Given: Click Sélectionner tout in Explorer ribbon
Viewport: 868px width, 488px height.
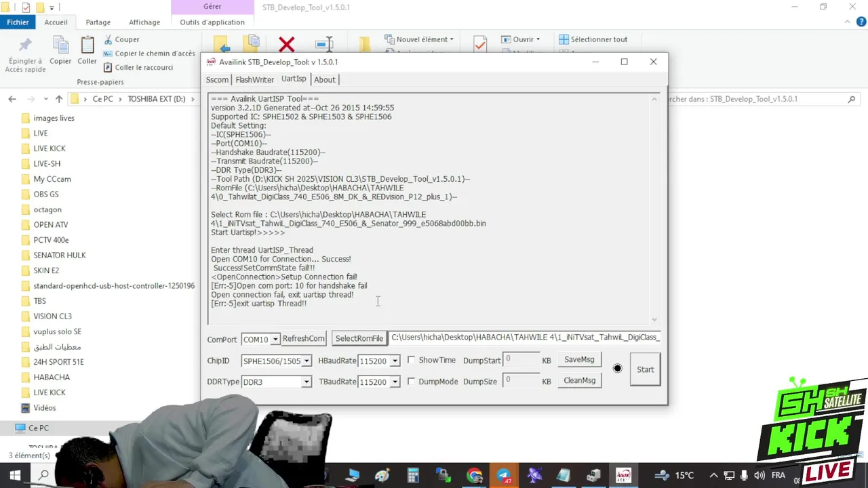Looking at the screenshot, I should point(593,39).
